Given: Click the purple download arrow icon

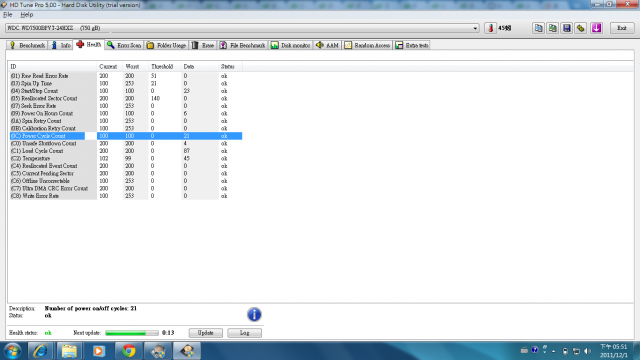Looking at the screenshot, I should click(596, 28).
